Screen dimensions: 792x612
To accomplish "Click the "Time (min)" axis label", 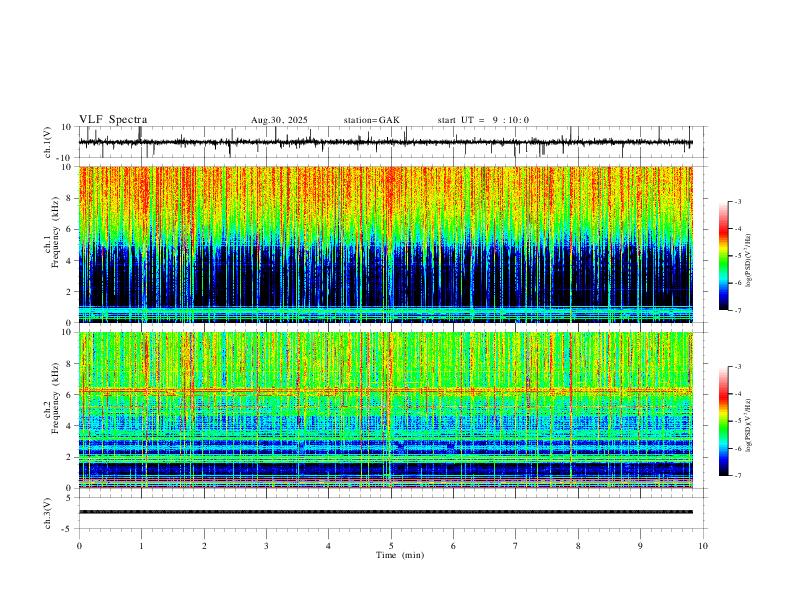I will tap(400, 555).
